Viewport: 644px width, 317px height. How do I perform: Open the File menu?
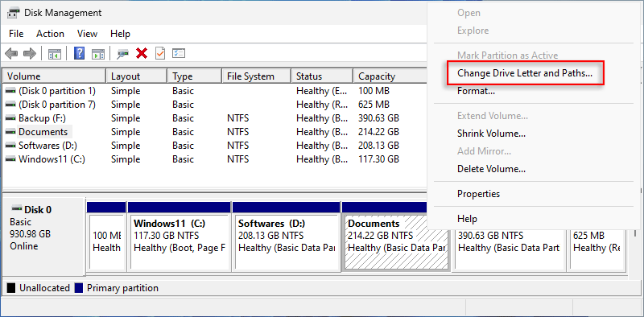(x=16, y=34)
